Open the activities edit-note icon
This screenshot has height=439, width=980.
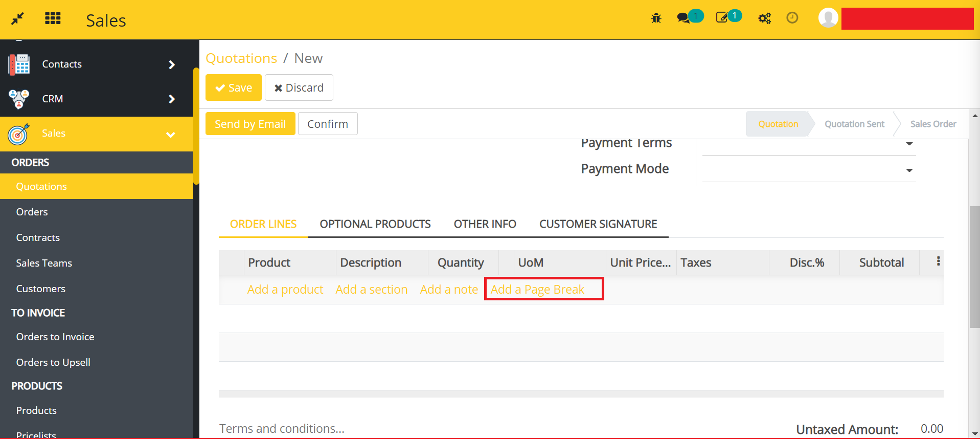coord(722,18)
